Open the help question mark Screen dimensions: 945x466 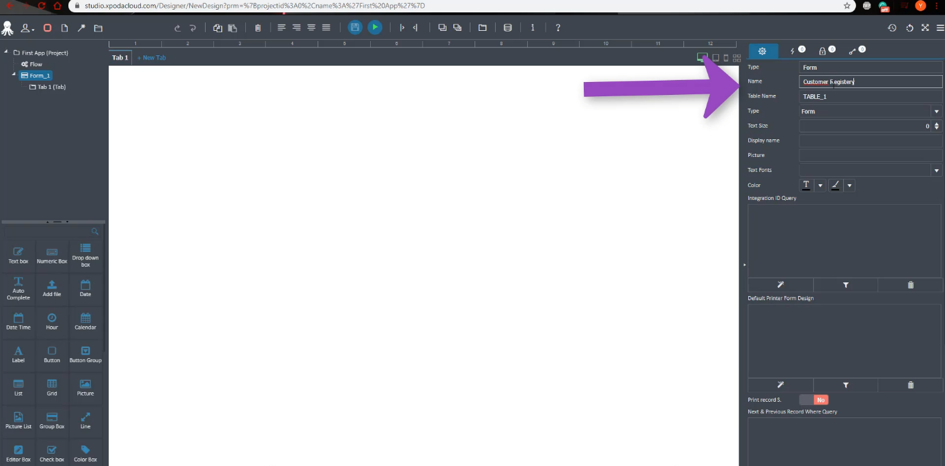[558, 28]
